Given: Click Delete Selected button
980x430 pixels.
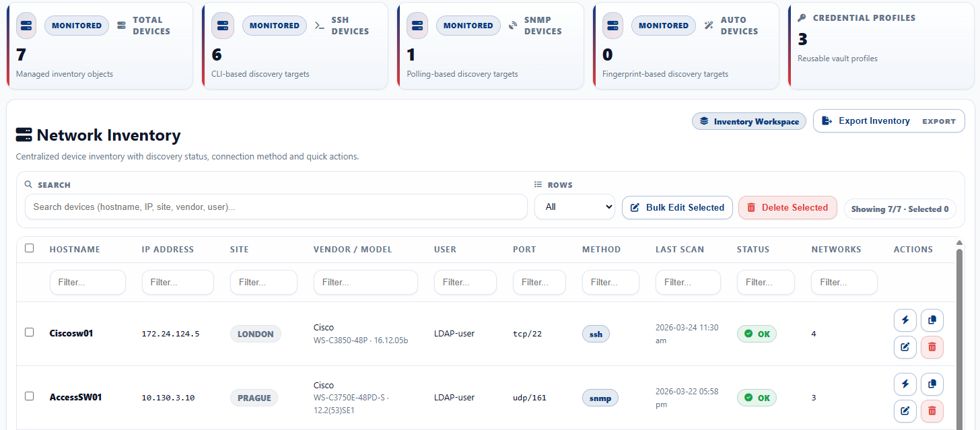Looking at the screenshot, I should click(x=788, y=207).
